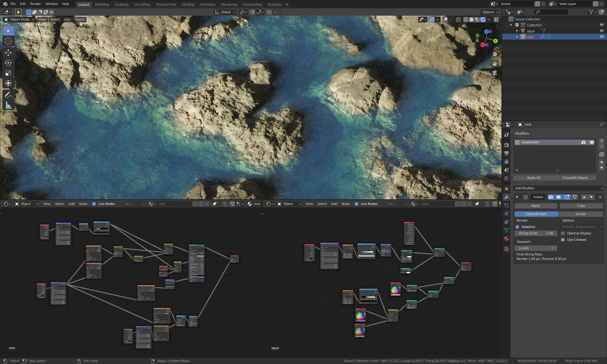This screenshot has height=364, width=607.
Task: Activate the 3D Cursor tool
Action: [x=8, y=41]
